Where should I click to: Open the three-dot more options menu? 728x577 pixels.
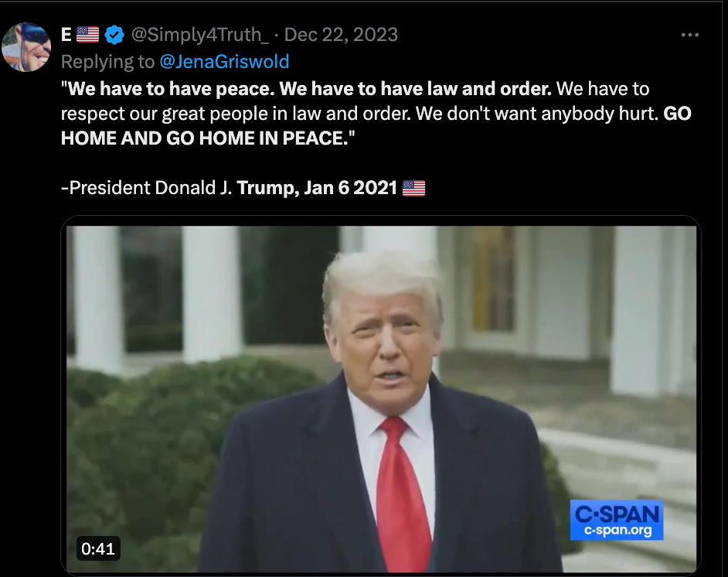point(689,35)
